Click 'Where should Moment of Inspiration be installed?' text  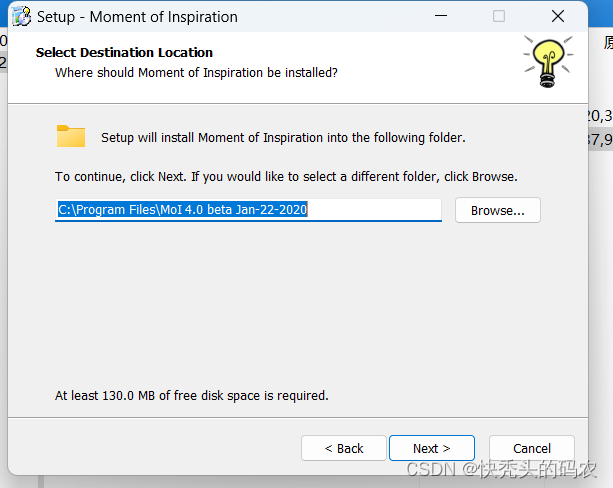pos(196,73)
